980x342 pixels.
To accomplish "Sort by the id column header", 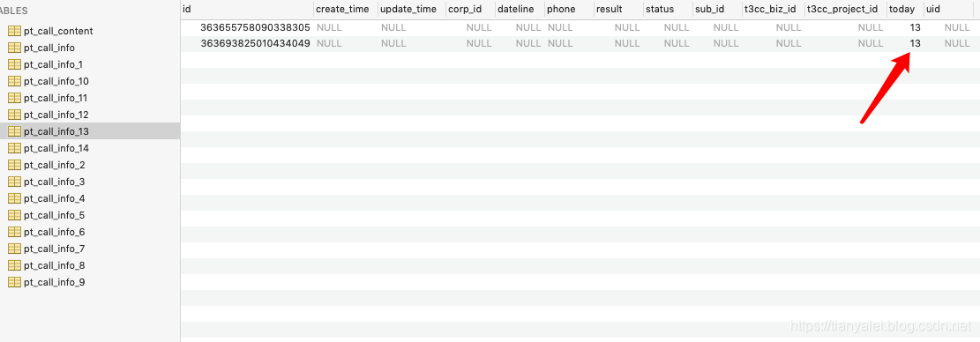I will [x=247, y=9].
